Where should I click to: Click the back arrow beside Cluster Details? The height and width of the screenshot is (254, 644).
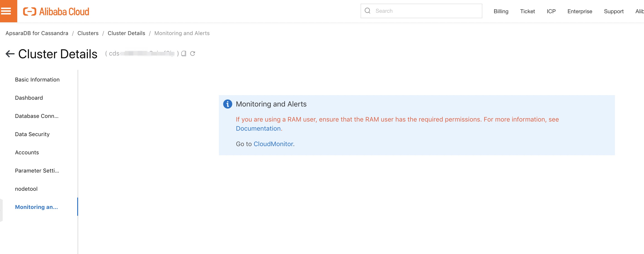click(10, 54)
